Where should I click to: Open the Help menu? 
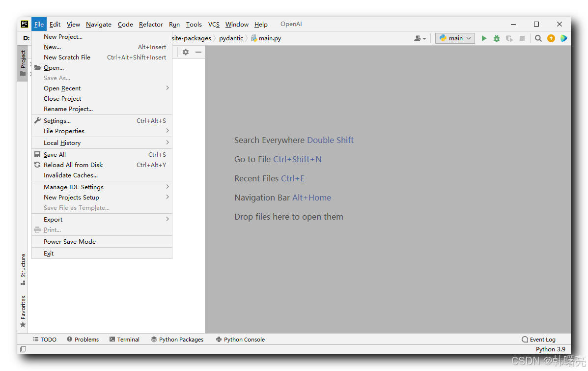pos(261,25)
